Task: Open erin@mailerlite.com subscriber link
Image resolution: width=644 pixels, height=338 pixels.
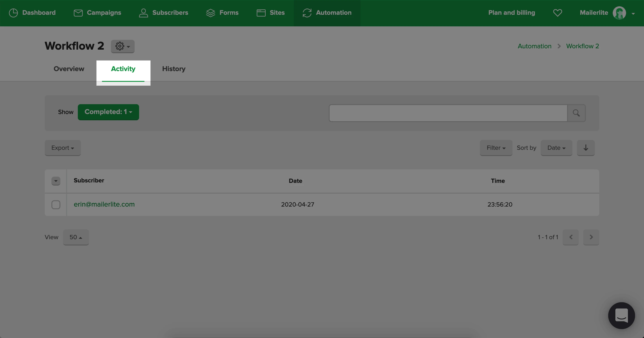Action: [x=104, y=204]
